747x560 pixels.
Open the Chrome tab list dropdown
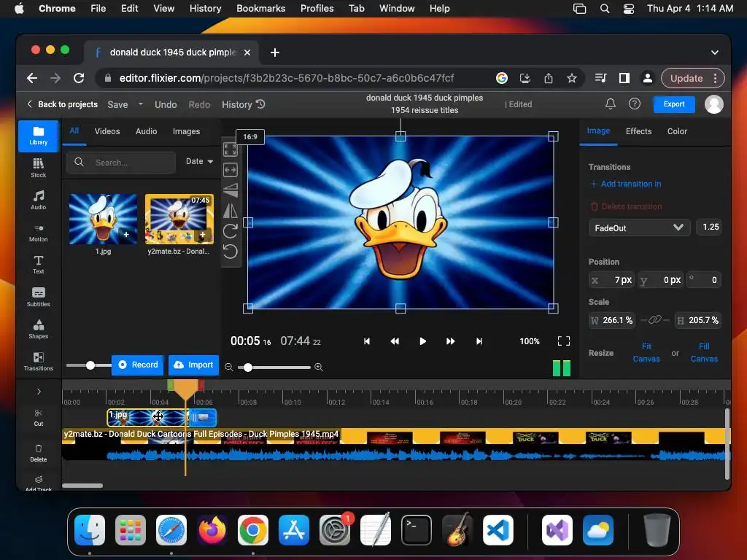click(715, 52)
